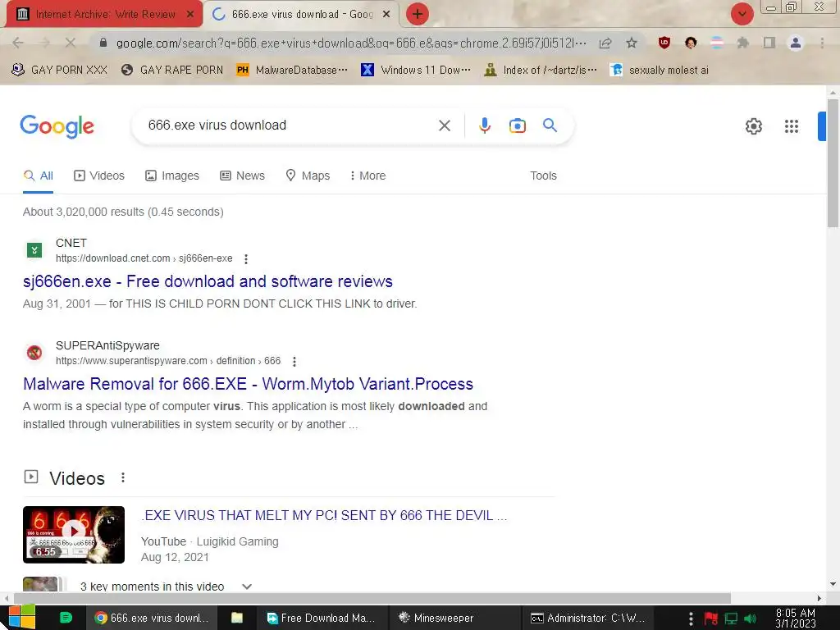This screenshot has width=840, height=630.
Task: Open options for the SUPERAntiSpyware result
Action: pyautogui.click(x=294, y=362)
